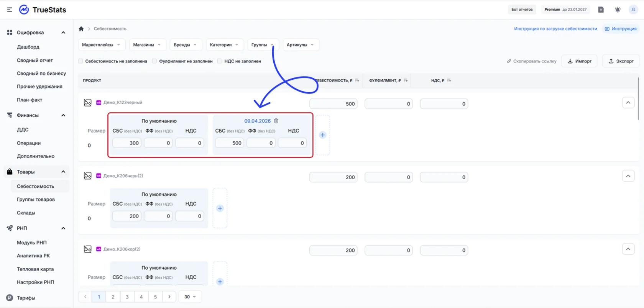This screenshot has width=644, height=308.
Task: Add cost period for Демо_К206черн(2)
Action: click(x=220, y=208)
